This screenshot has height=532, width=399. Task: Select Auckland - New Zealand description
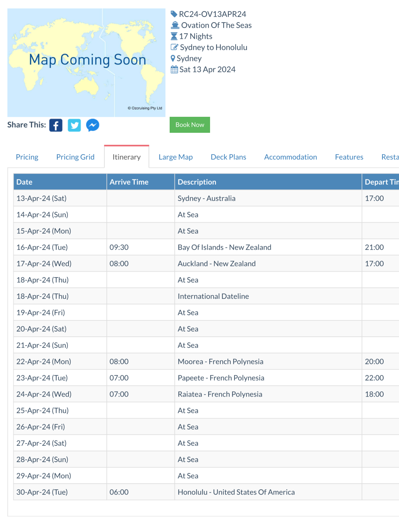pos(217,264)
